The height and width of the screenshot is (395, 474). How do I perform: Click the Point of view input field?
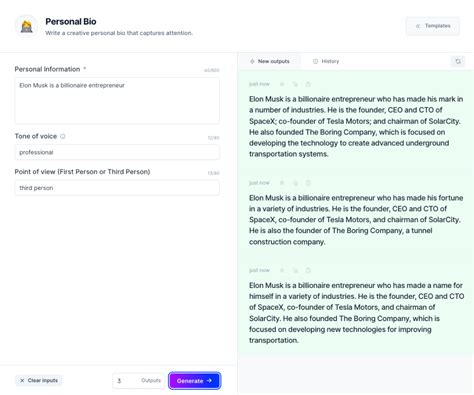(x=117, y=188)
